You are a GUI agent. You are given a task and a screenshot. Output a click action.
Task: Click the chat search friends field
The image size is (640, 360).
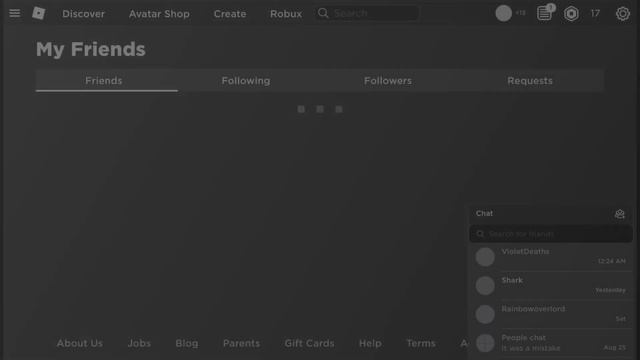point(551,234)
